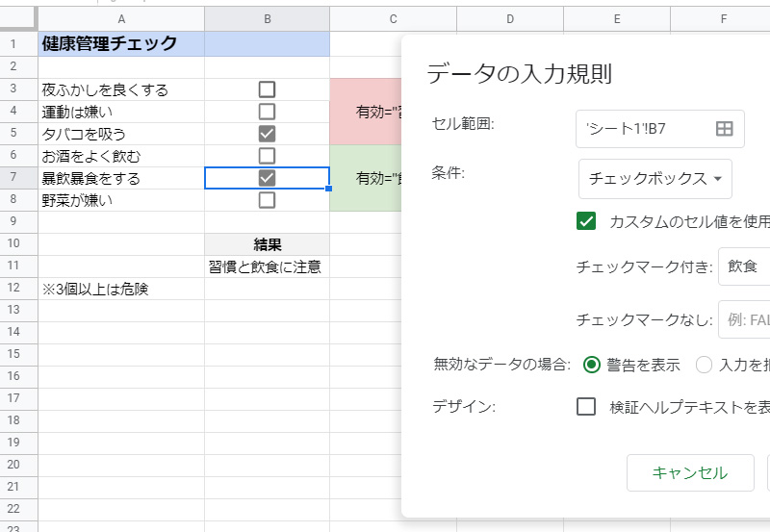Select column A header
The height and width of the screenshot is (532, 770).
click(121, 19)
